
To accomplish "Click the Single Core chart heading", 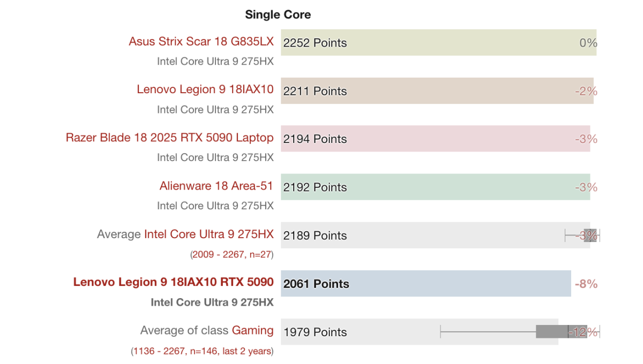I will [x=278, y=14].
